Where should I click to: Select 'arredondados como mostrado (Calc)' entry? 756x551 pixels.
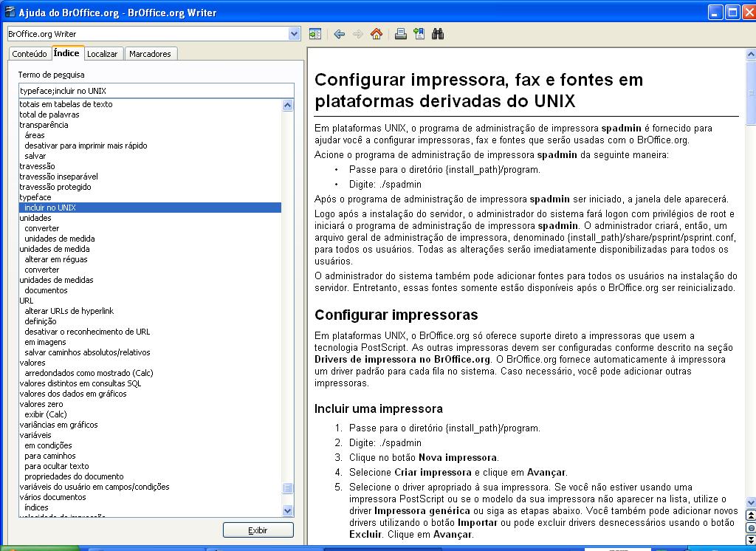[x=89, y=373]
